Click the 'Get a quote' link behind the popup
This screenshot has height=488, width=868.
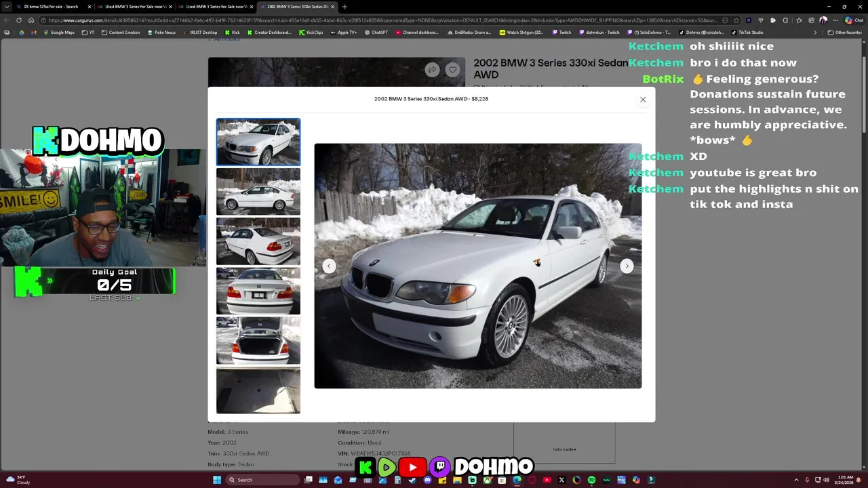tap(564, 449)
